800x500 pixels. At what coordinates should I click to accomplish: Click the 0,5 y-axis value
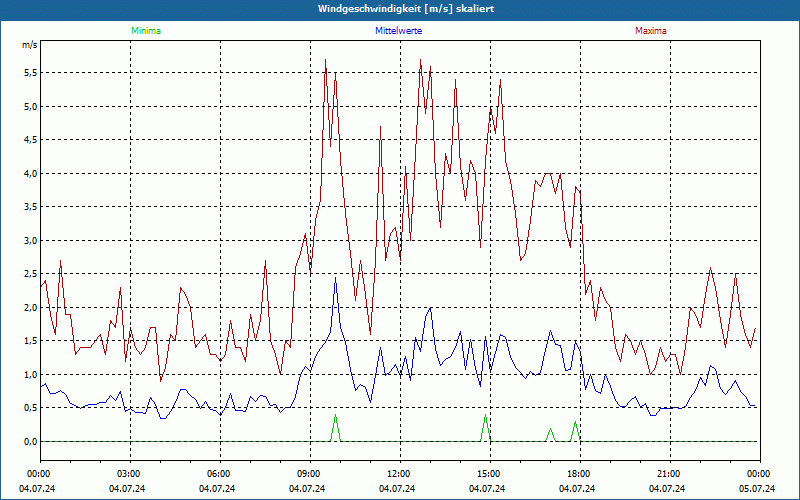31,408
